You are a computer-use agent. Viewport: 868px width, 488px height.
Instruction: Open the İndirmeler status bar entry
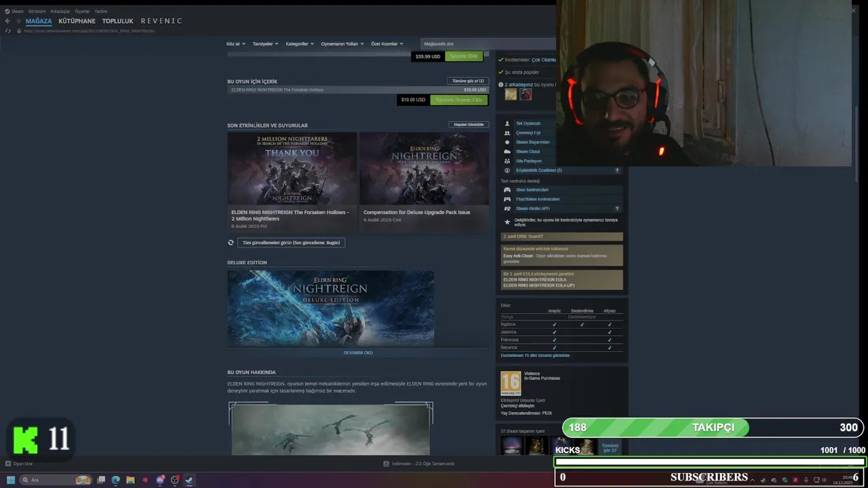(418, 464)
